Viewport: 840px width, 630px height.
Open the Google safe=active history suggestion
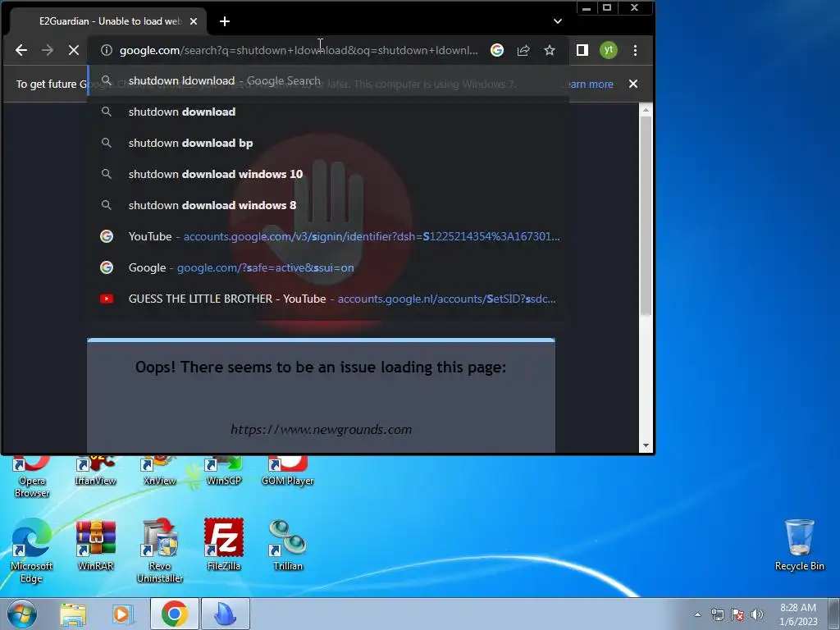328,268
